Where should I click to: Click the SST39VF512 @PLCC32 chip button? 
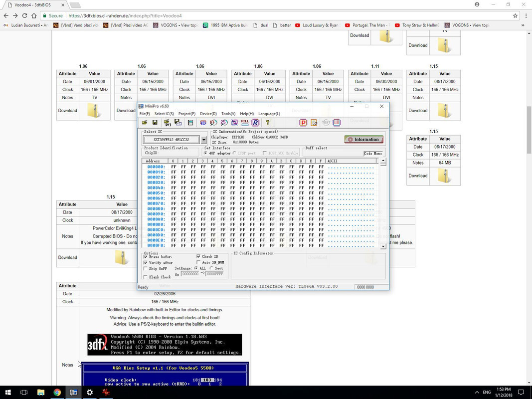[x=172, y=140]
